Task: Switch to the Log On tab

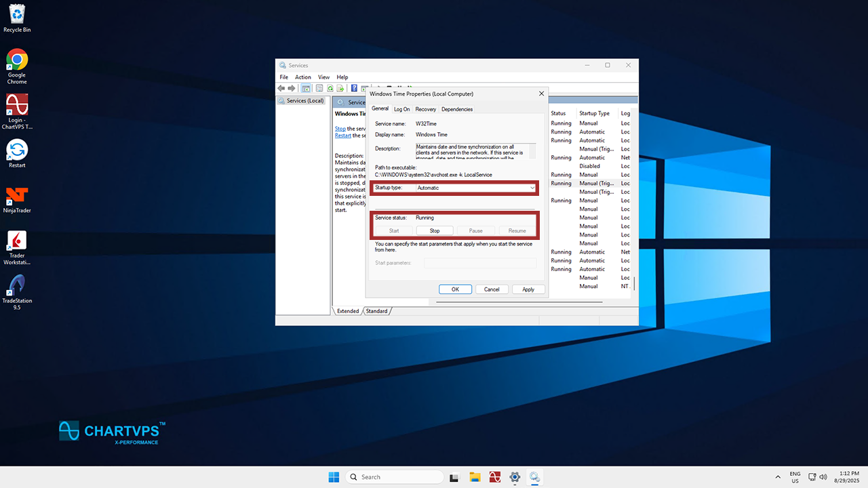Action: pyautogui.click(x=401, y=109)
